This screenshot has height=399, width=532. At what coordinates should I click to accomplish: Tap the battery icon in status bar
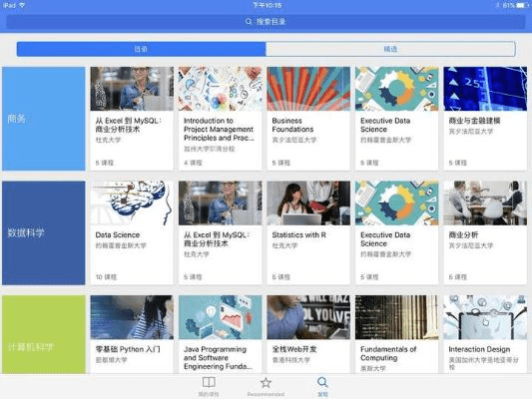(x=522, y=5)
